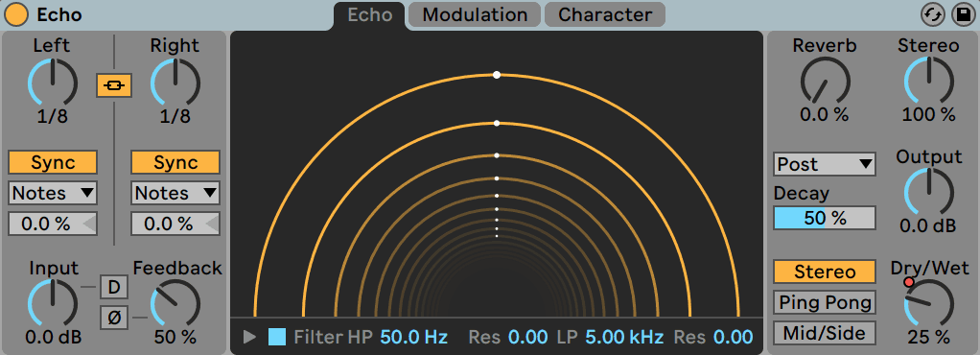Open the Left Notes dropdown
Image resolution: width=980 pixels, height=355 pixels.
point(53,193)
